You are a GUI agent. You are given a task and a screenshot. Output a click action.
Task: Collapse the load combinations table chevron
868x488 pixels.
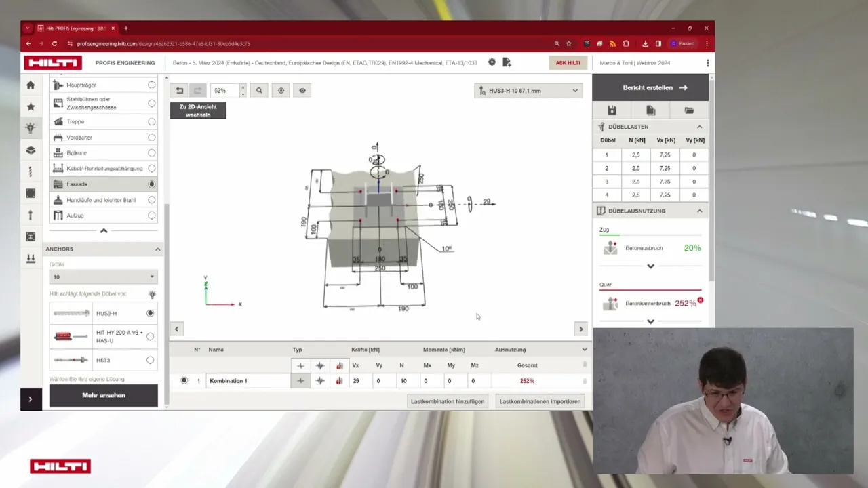point(585,350)
